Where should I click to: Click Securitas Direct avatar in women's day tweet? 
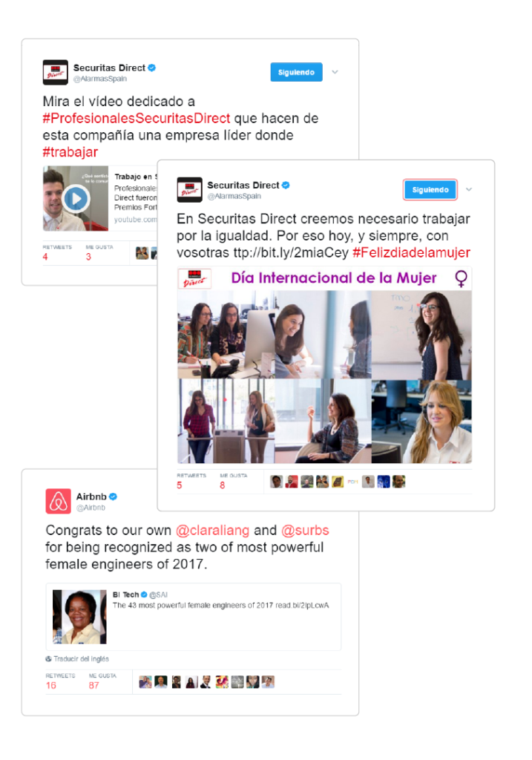pos(189,189)
